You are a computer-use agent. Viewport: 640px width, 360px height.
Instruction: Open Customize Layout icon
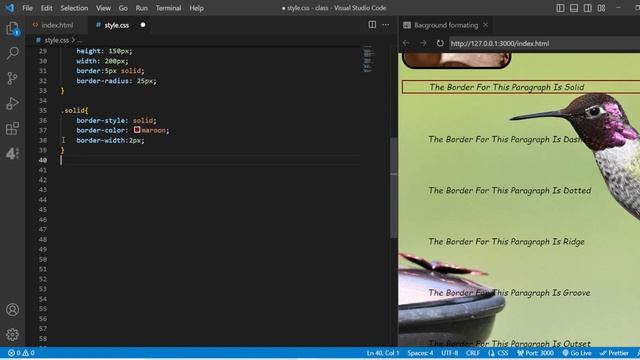coord(601,8)
